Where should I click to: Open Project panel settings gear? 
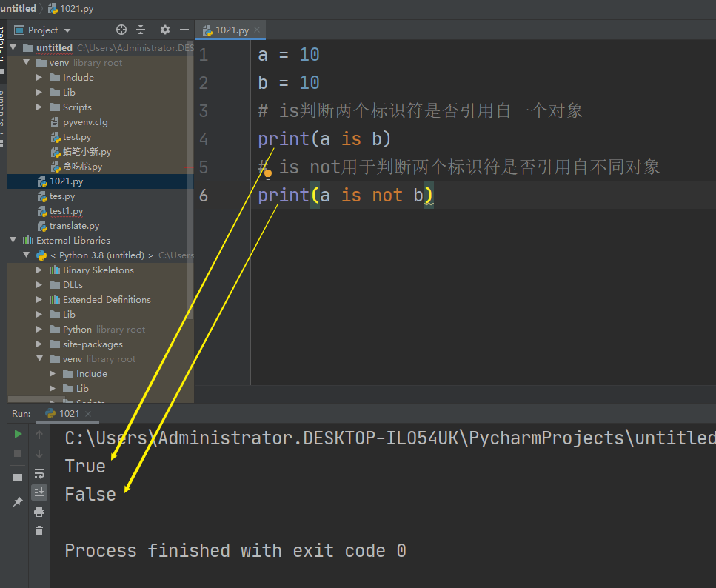point(164,30)
